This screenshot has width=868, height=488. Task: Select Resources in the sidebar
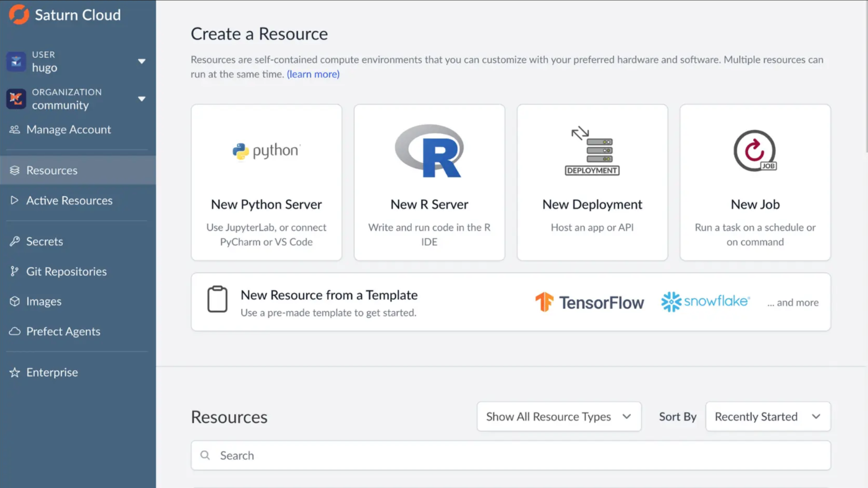78,170
